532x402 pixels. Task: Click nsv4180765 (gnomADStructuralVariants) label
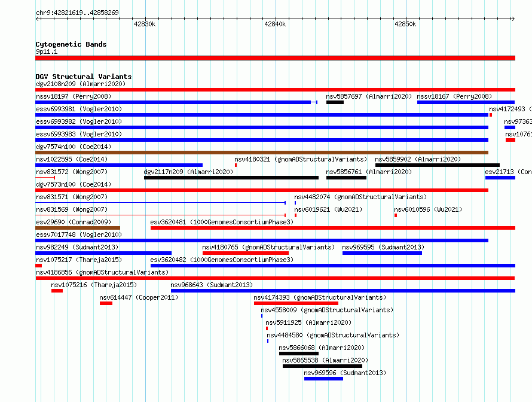(268, 247)
